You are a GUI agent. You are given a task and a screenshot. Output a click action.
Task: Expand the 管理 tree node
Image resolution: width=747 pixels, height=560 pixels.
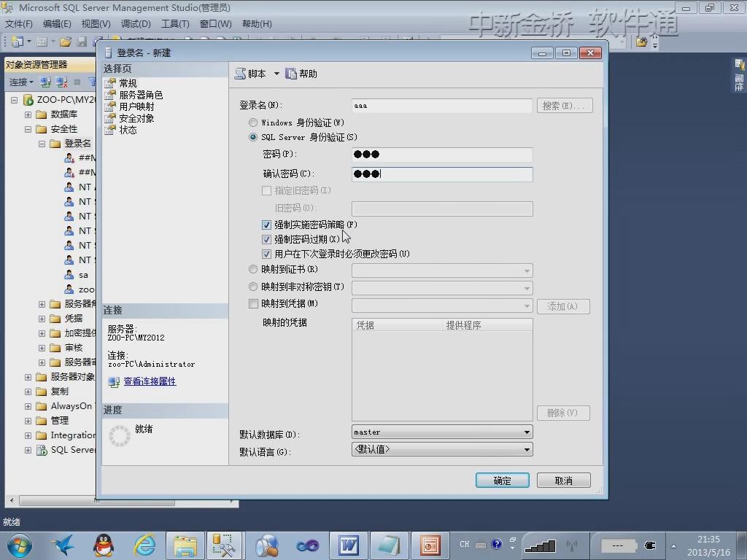28,421
